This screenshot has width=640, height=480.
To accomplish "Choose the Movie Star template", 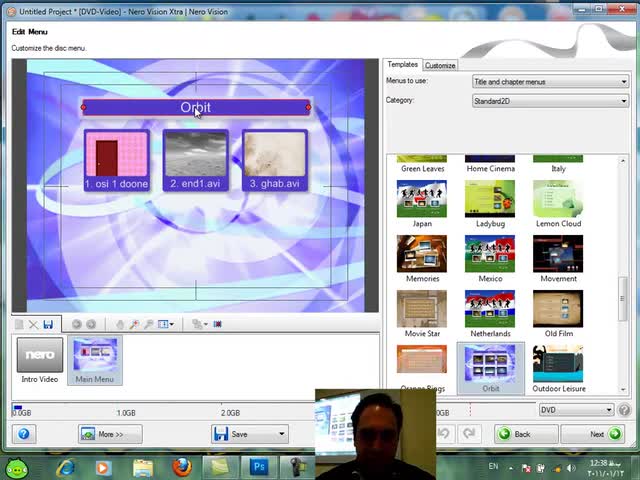I will click(422, 313).
